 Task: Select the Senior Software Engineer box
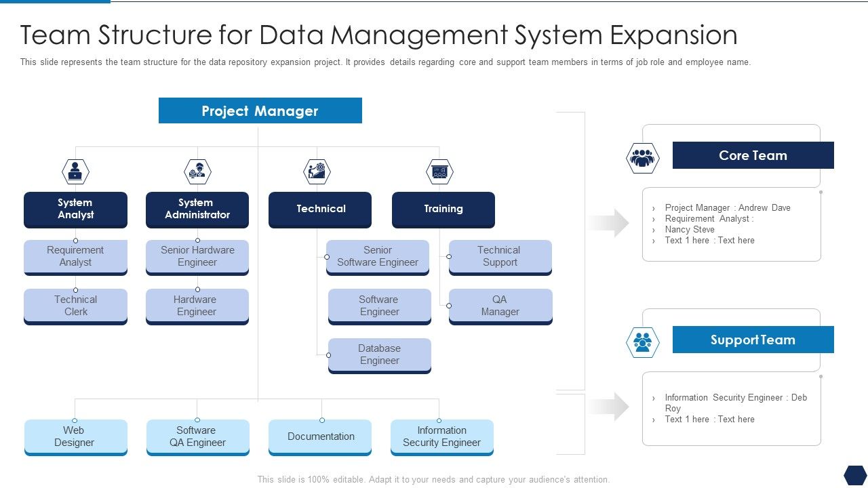click(378, 258)
